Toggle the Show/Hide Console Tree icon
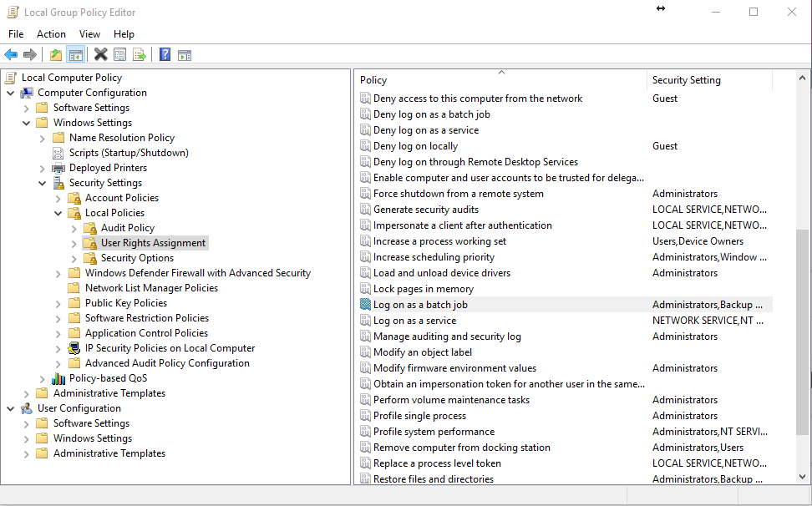Image resolution: width=812 pixels, height=506 pixels. 76,54
